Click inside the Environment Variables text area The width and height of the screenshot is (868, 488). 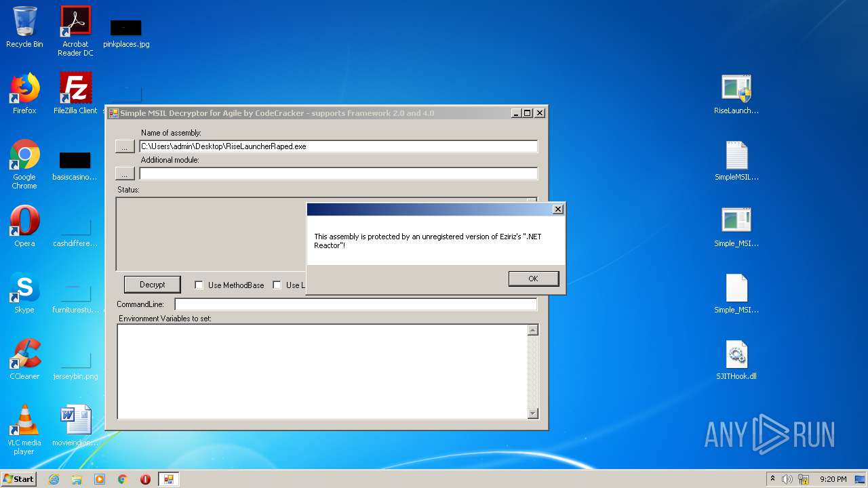click(323, 371)
